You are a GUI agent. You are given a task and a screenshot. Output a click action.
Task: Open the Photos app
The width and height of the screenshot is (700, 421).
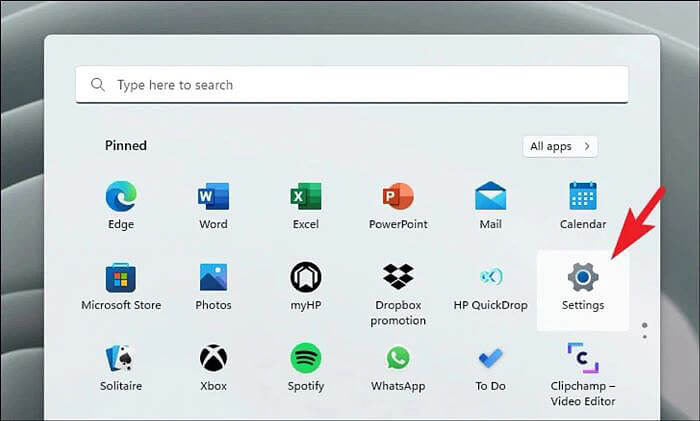click(x=213, y=278)
